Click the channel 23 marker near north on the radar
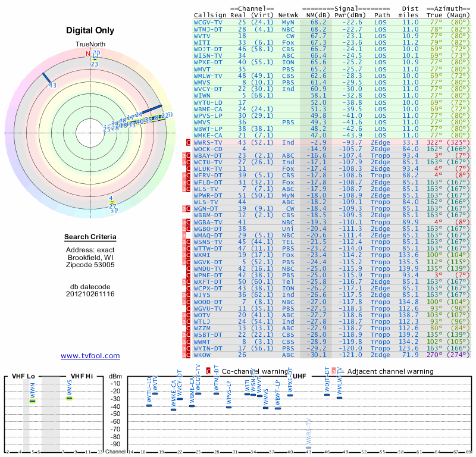 pos(95,64)
